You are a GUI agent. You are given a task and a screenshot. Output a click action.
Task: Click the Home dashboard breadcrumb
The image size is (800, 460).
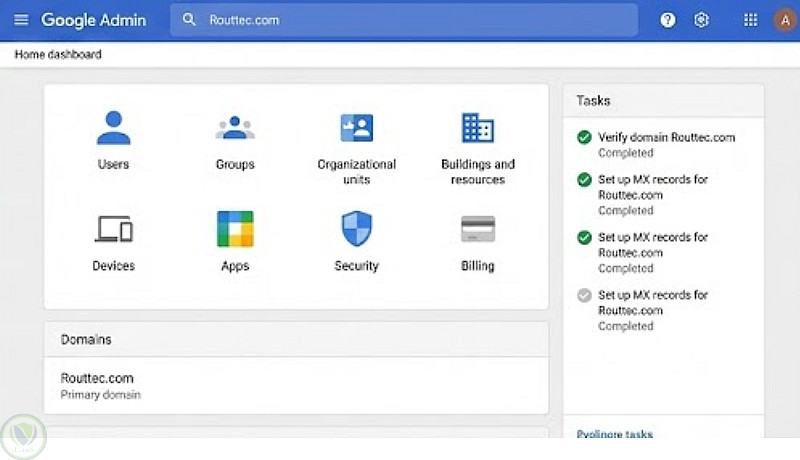(x=58, y=54)
